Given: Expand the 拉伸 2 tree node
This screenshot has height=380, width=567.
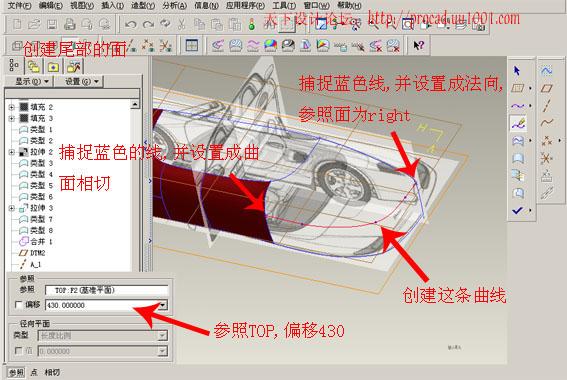Looking at the screenshot, I should click(11, 152).
